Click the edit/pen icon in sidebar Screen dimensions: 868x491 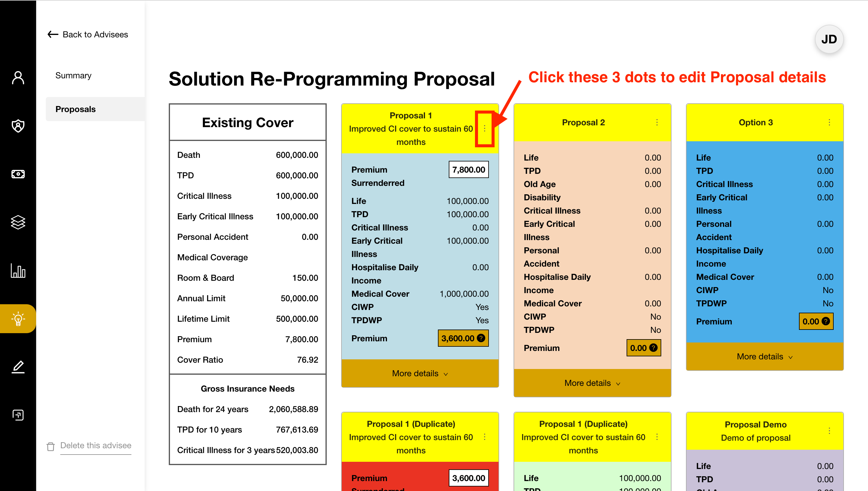pyautogui.click(x=17, y=367)
